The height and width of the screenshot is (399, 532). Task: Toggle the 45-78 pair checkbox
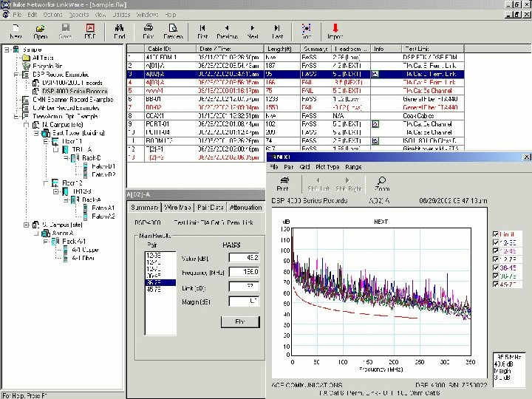tap(495, 282)
